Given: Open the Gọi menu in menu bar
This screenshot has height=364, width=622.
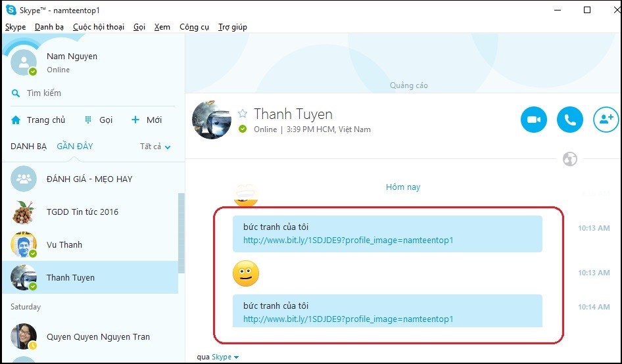Looking at the screenshot, I should [x=139, y=27].
